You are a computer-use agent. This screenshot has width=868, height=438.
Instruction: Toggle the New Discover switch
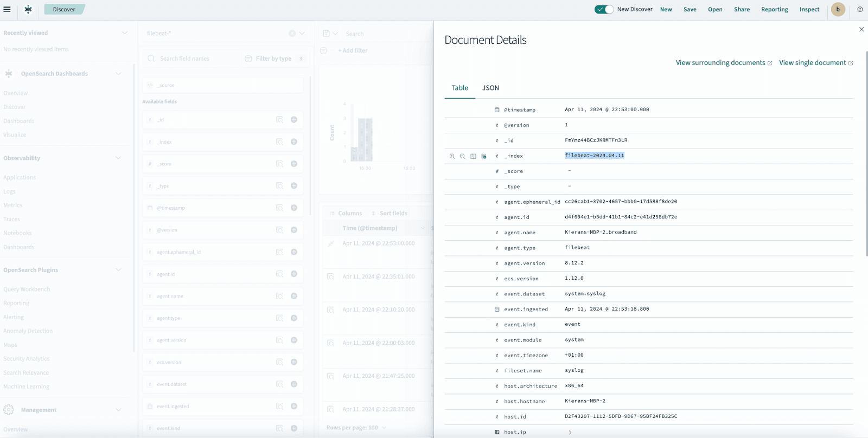coord(603,9)
